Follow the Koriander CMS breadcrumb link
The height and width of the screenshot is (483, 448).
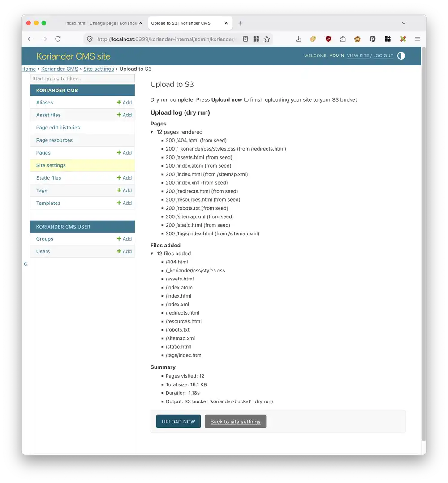(60, 69)
